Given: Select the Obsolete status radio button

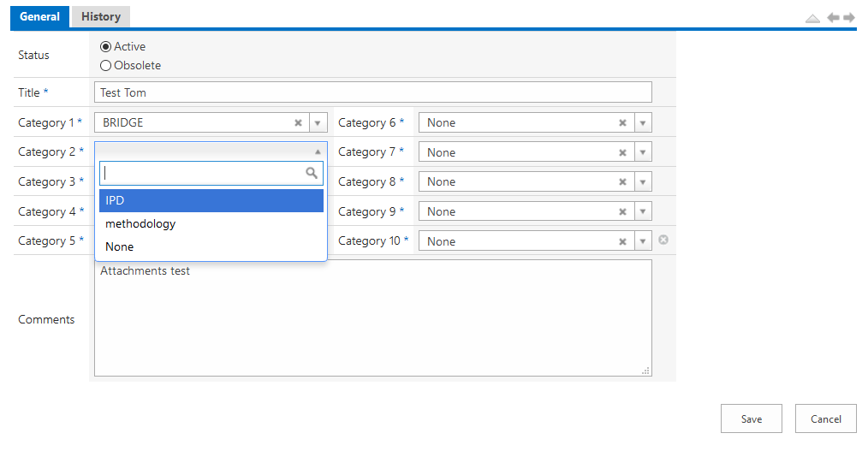Looking at the screenshot, I should (x=105, y=65).
